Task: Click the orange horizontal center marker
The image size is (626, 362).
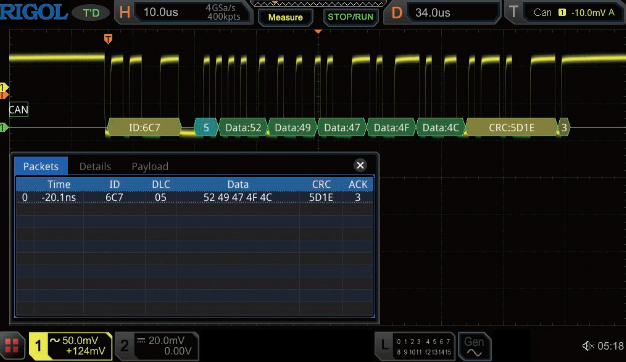Action: [318, 31]
